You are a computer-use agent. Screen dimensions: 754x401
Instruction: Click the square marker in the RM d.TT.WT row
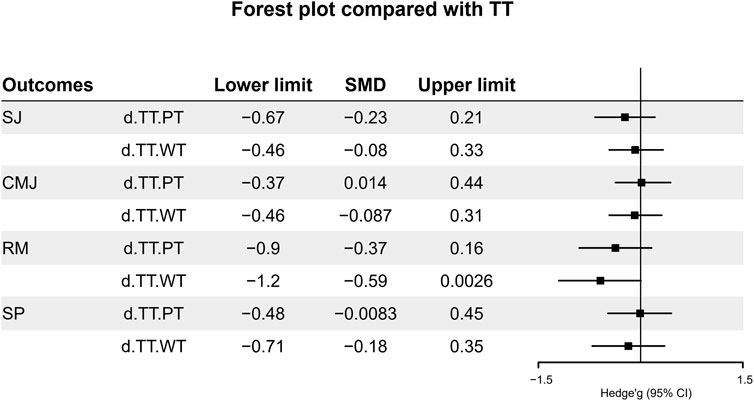[x=600, y=281]
